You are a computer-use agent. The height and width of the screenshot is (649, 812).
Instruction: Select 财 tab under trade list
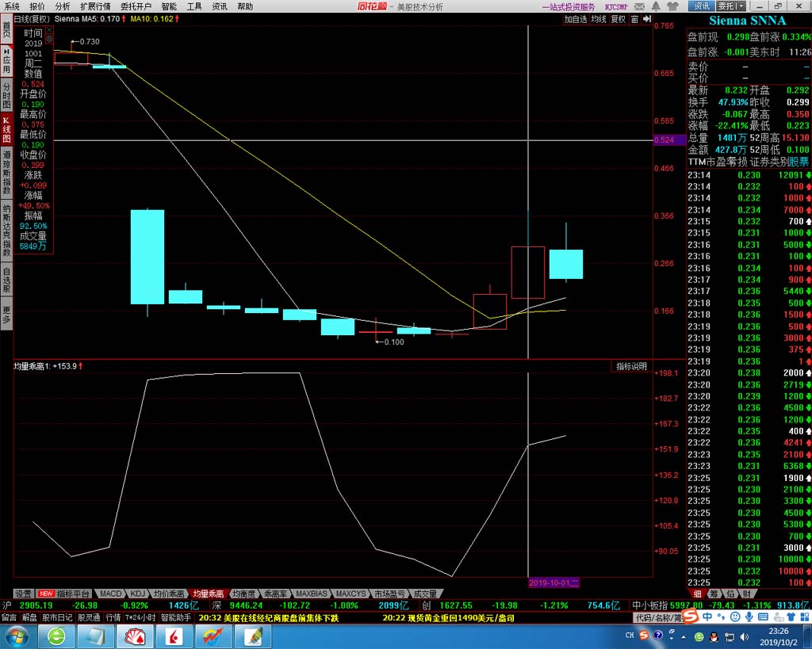(x=745, y=594)
